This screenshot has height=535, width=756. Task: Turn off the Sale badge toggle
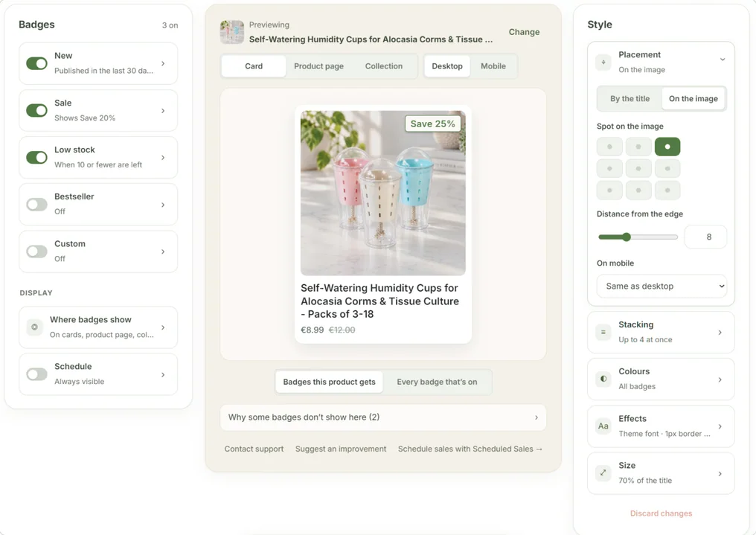pyautogui.click(x=36, y=110)
